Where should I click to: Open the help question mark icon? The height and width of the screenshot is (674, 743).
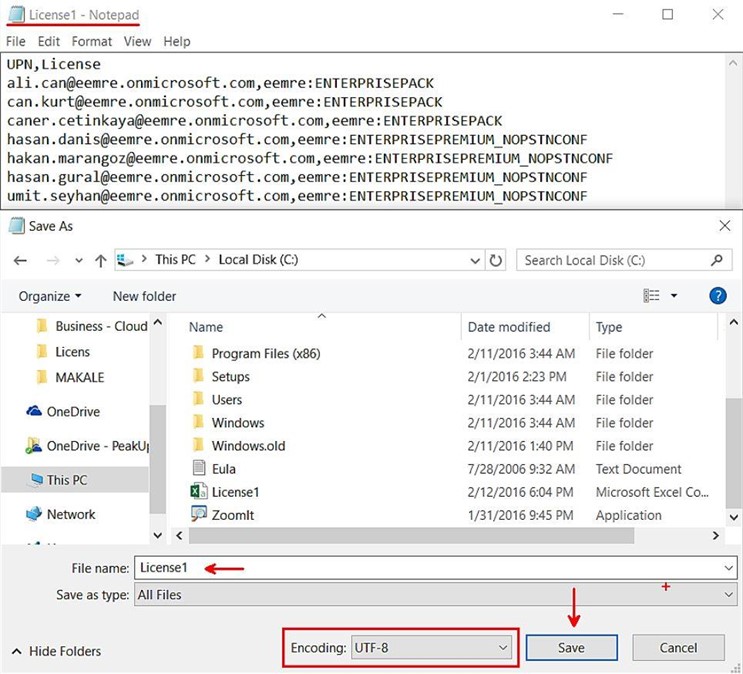pos(718,296)
